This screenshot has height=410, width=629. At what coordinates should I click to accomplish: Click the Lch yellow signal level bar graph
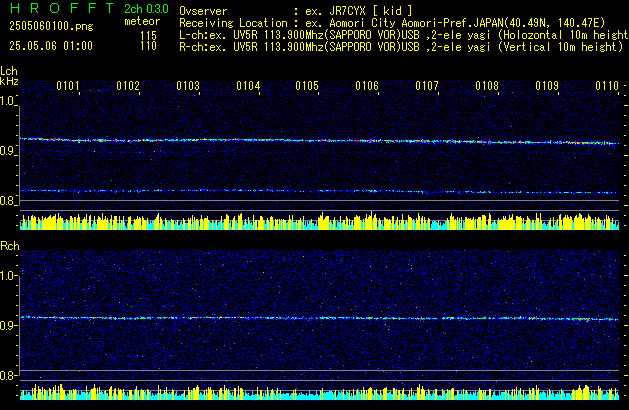[x=319, y=221]
